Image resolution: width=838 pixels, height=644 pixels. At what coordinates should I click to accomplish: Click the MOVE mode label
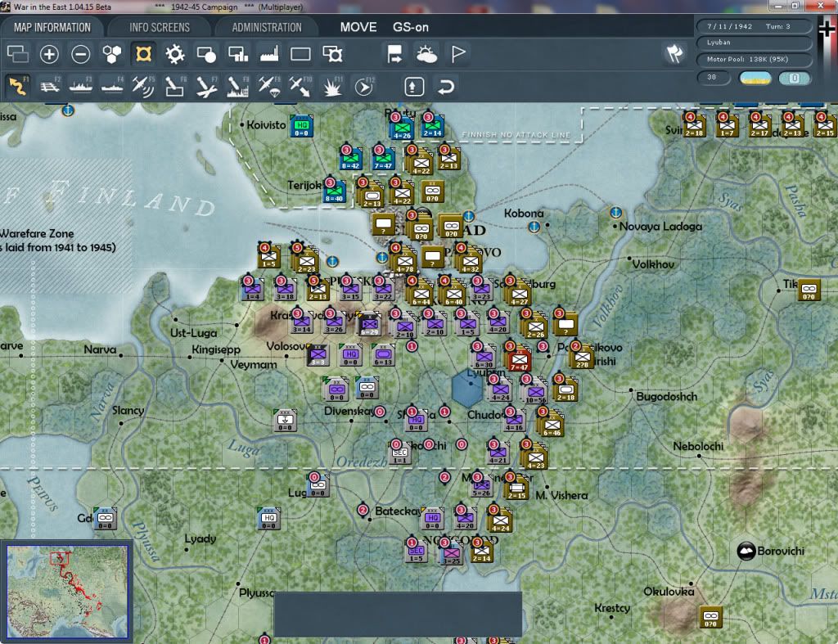[x=358, y=27]
